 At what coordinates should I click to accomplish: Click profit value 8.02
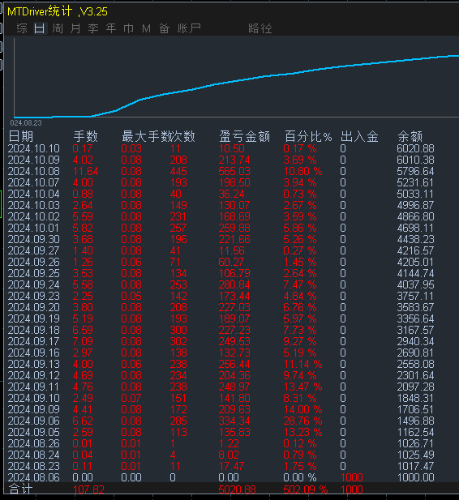tap(229, 455)
